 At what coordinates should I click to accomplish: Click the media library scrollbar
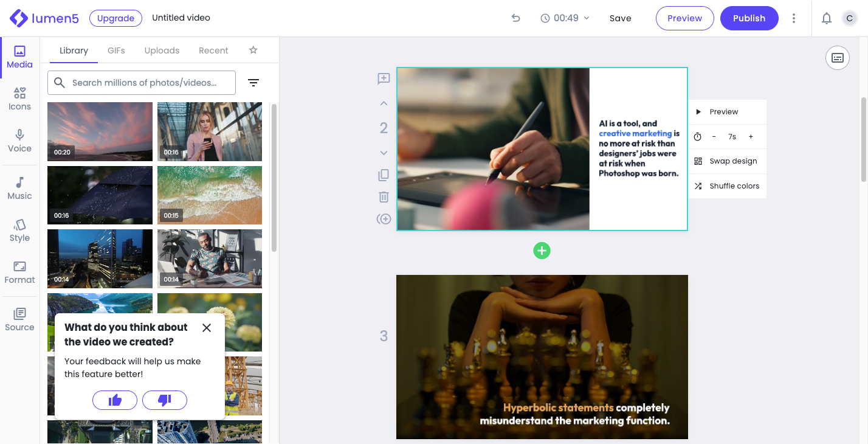[274, 178]
